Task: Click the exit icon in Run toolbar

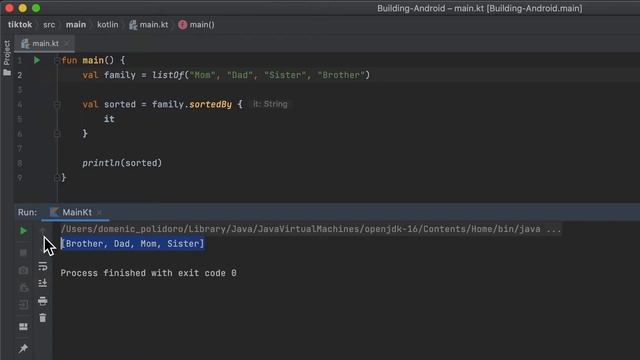Action: [x=23, y=304]
